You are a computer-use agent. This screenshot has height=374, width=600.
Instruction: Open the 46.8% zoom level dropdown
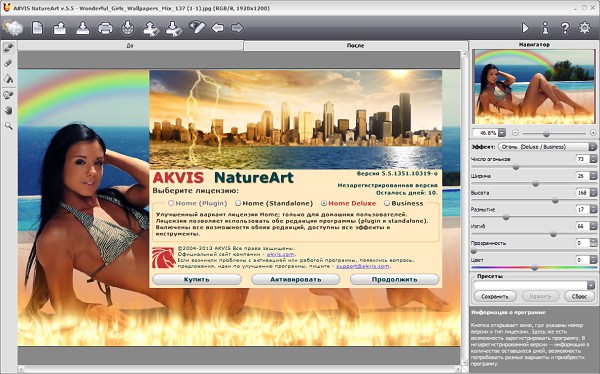click(x=502, y=133)
